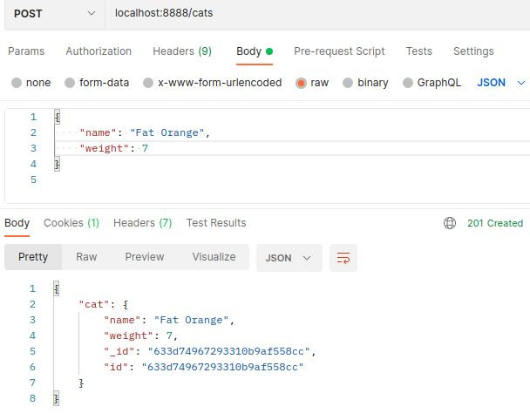This screenshot has width=530, height=420.
Task: Select the raw body radio button
Action: click(301, 83)
